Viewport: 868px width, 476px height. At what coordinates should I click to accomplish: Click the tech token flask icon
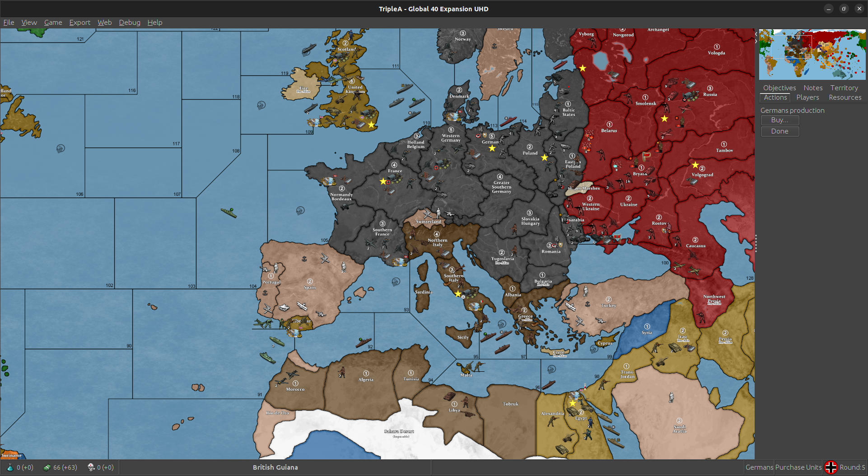click(10, 467)
